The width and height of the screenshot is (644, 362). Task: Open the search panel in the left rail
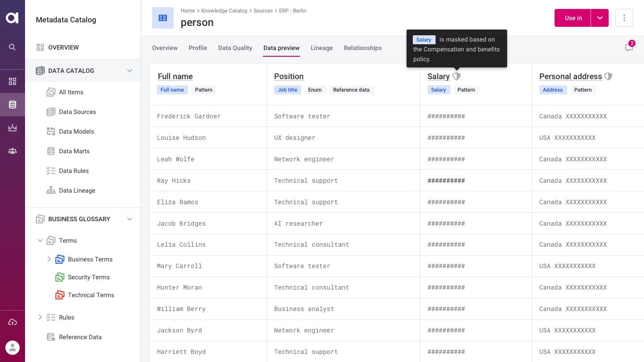click(12, 47)
